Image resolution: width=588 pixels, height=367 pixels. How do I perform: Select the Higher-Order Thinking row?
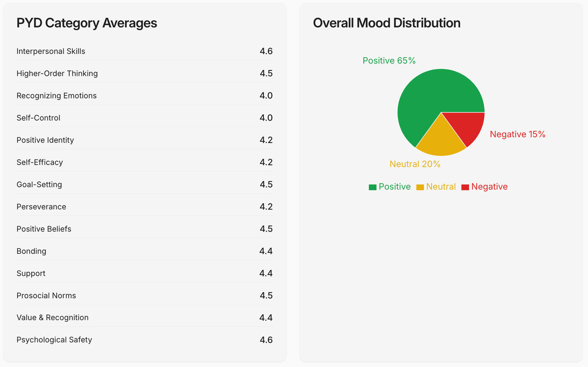145,74
